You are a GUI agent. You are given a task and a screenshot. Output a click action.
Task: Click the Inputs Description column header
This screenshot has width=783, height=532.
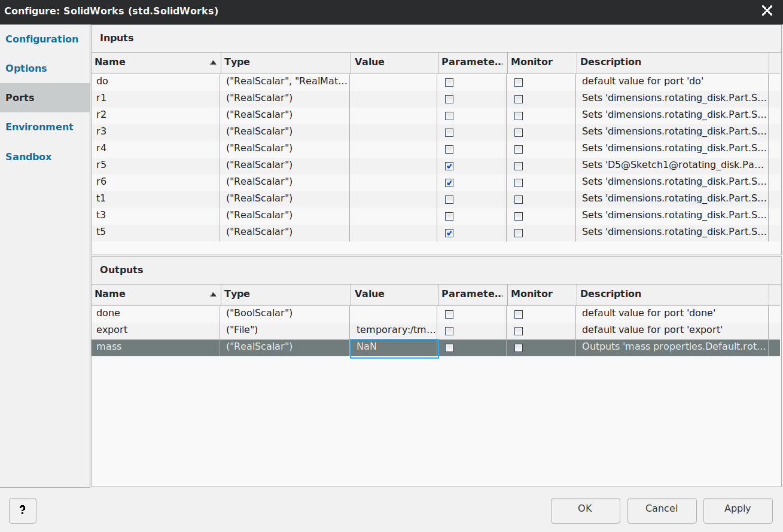tap(673, 62)
